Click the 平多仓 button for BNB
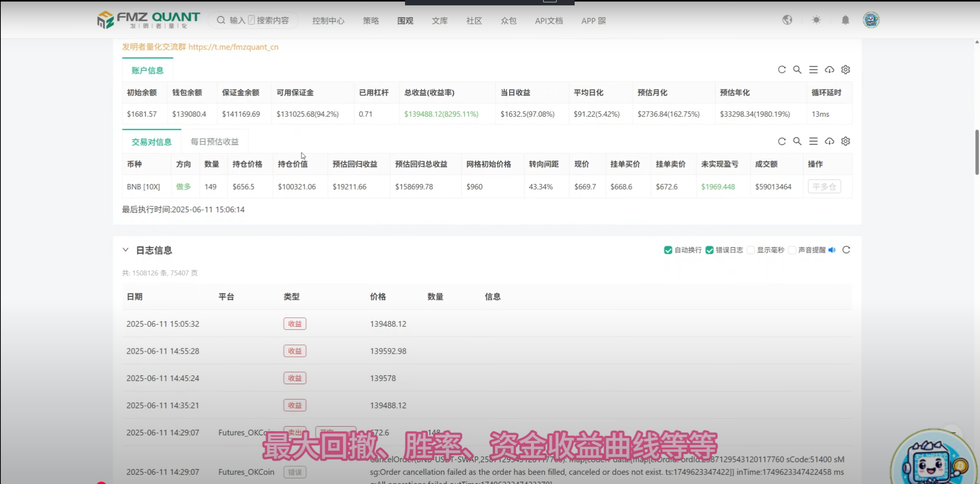This screenshot has width=980, height=484. coord(824,187)
